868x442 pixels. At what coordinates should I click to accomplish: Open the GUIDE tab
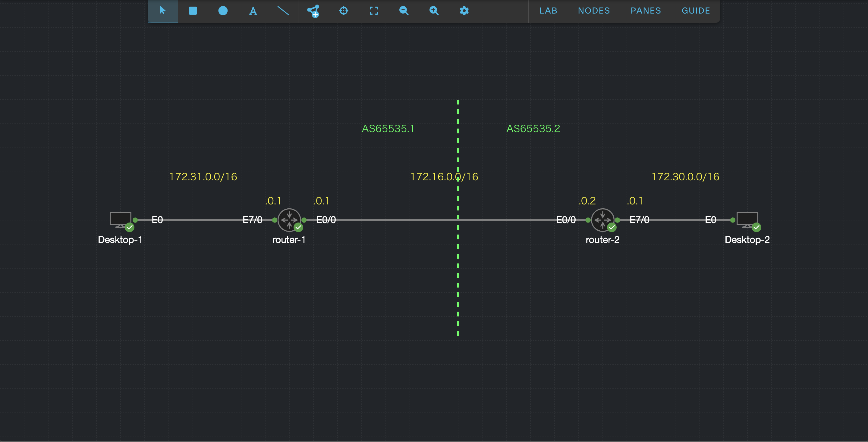click(x=696, y=11)
